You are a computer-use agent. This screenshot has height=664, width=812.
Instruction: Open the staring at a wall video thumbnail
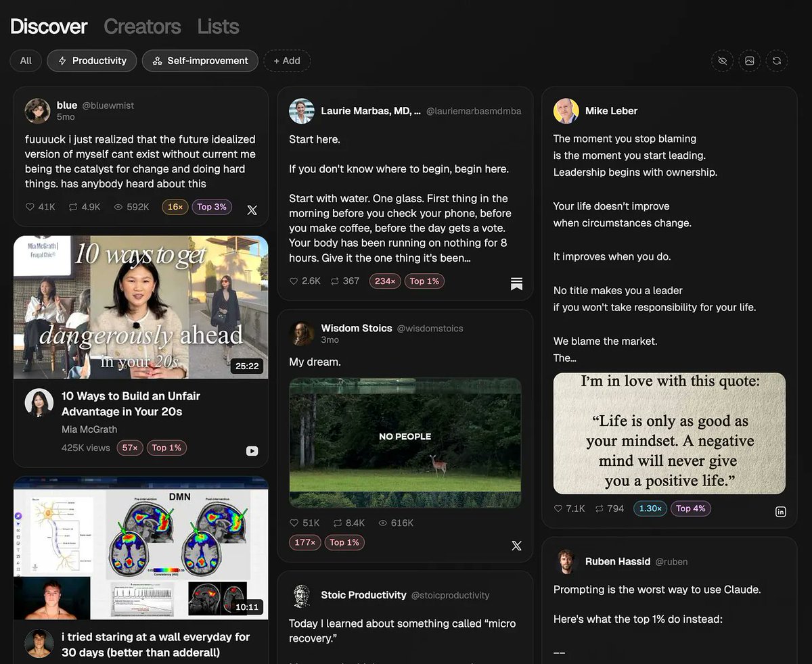pyautogui.click(x=141, y=548)
